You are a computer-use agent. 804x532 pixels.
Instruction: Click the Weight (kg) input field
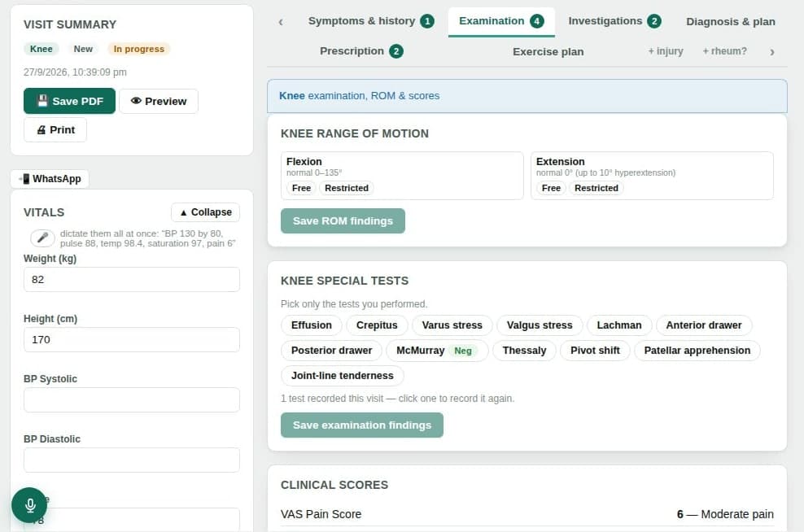131,279
